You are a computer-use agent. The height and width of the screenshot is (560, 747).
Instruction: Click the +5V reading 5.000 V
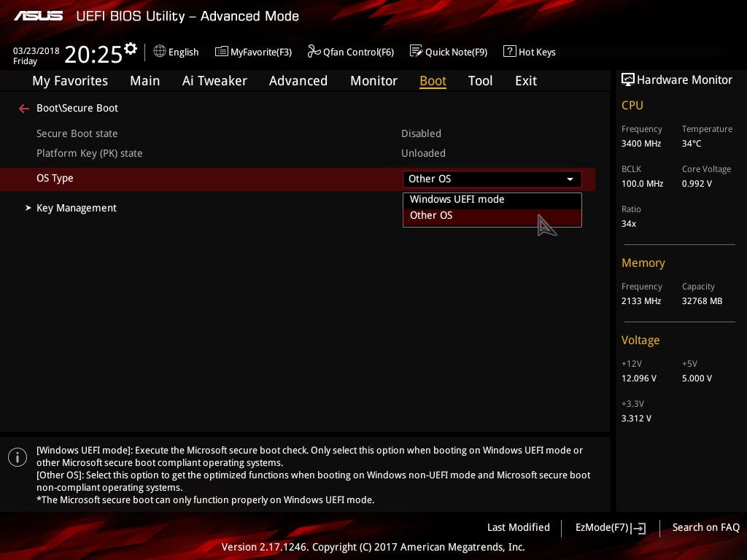[697, 378]
